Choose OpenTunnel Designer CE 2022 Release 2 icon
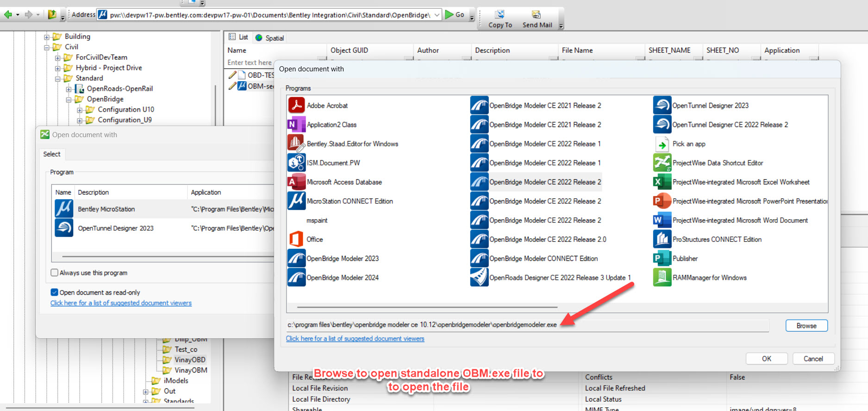 (662, 124)
